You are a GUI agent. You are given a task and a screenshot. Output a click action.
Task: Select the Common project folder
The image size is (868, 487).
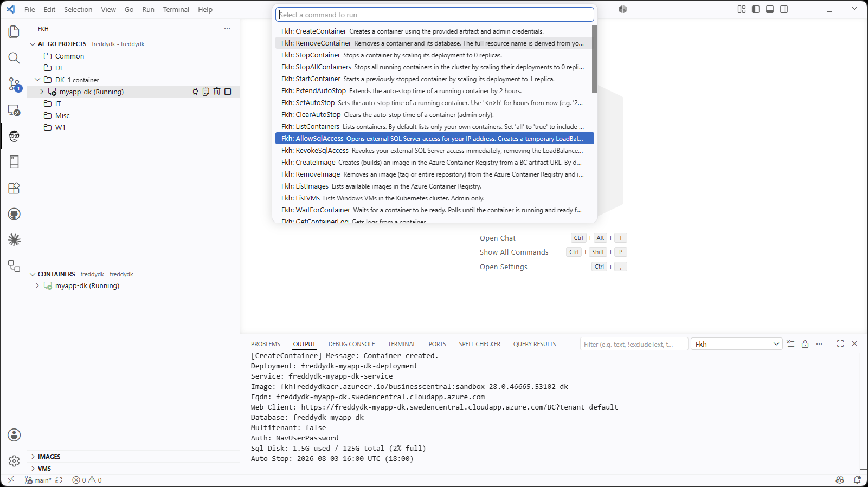[69, 56]
